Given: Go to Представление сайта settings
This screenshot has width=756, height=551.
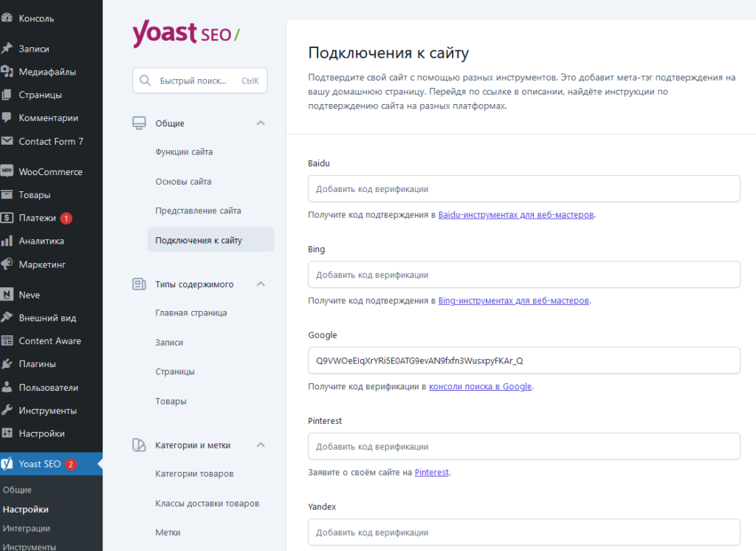Looking at the screenshot, I should 198,211.
